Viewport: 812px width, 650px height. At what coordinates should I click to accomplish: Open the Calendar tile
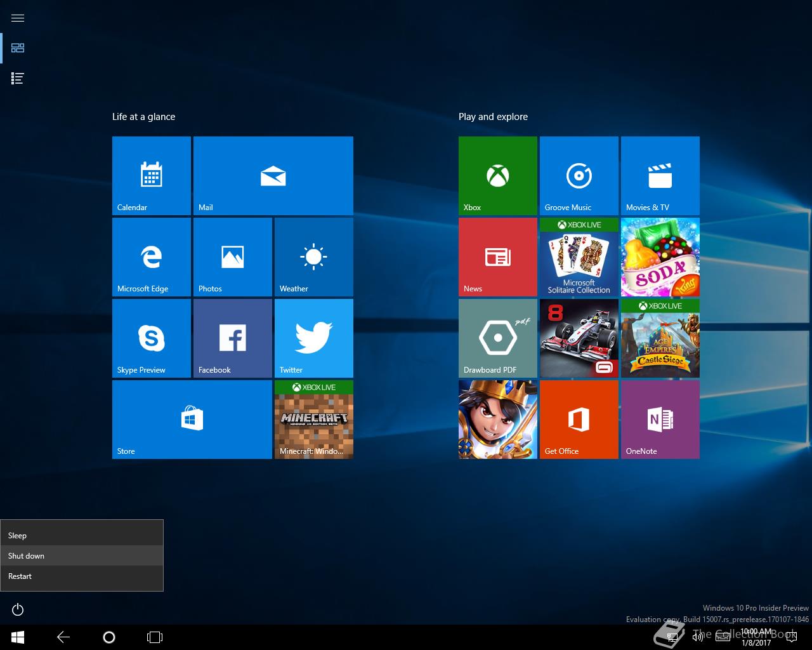click(x=152, y=176)
